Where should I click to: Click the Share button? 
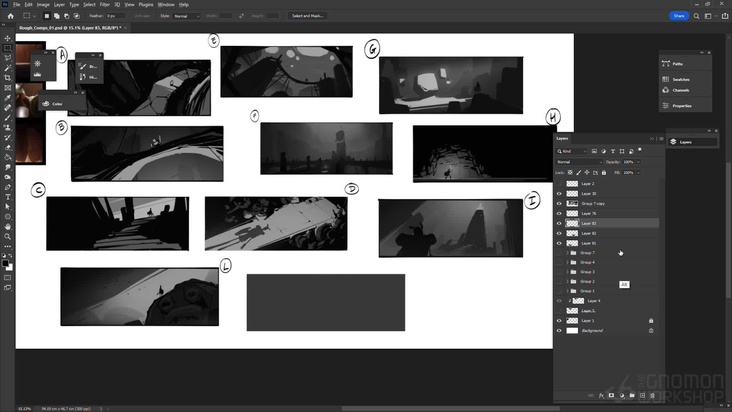click(x=679, y=16)
